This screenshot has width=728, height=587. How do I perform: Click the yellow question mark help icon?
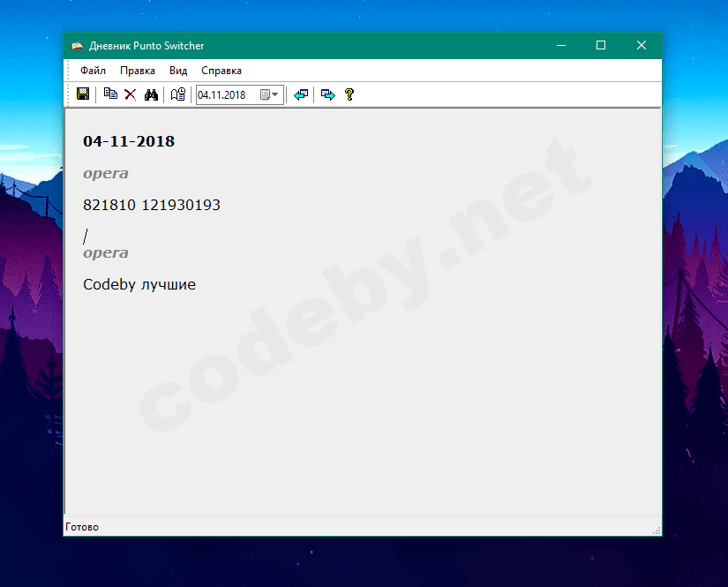[349, 94]
